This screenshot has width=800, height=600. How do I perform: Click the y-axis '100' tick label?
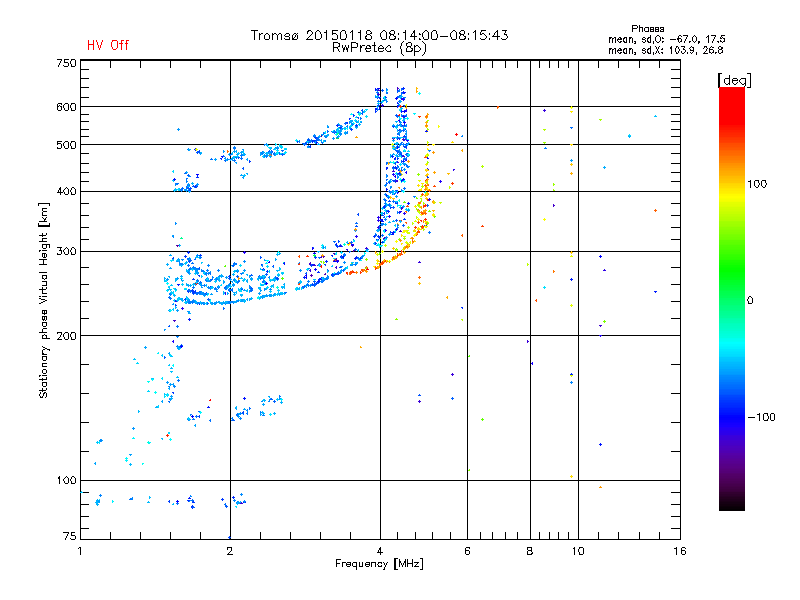(66, 481)
